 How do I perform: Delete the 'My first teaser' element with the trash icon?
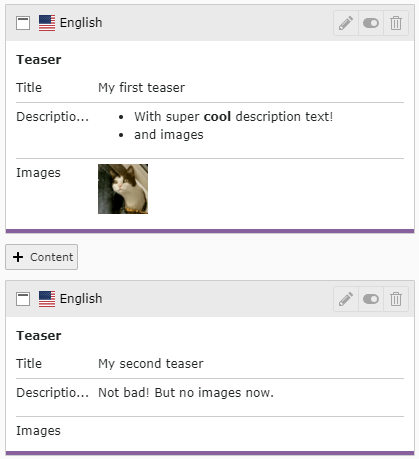[396, 23]
